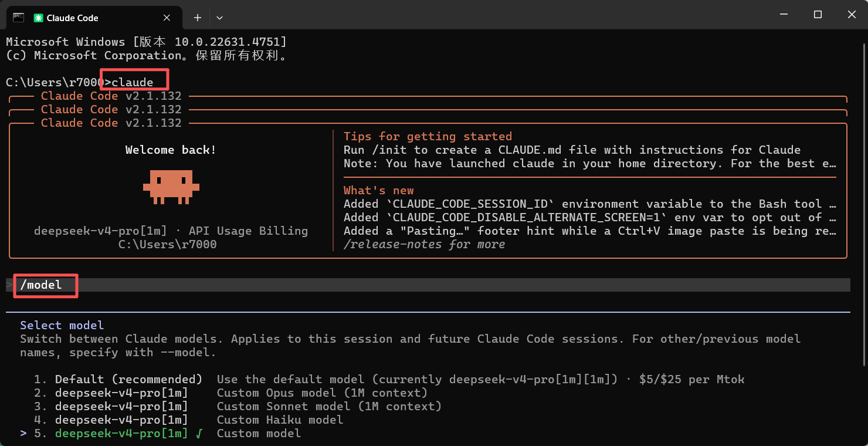Click the CLAUDE_CODE_SESSION_ID release note line

coord(590,204)
